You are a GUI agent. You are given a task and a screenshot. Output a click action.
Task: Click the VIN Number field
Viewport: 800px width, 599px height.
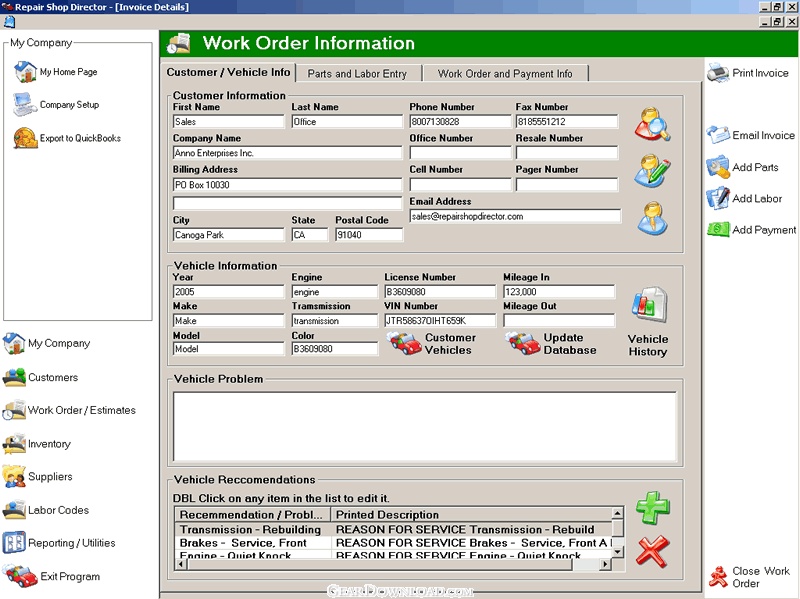coord(440,320)
